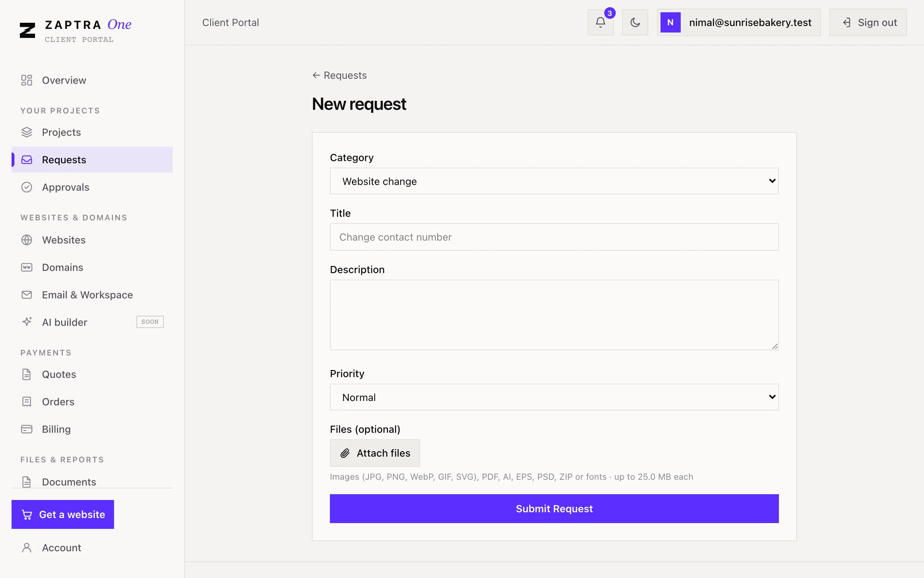Go back to Requests via the arrow link
The height and width of the screenshot is (578, 924).
339,75
